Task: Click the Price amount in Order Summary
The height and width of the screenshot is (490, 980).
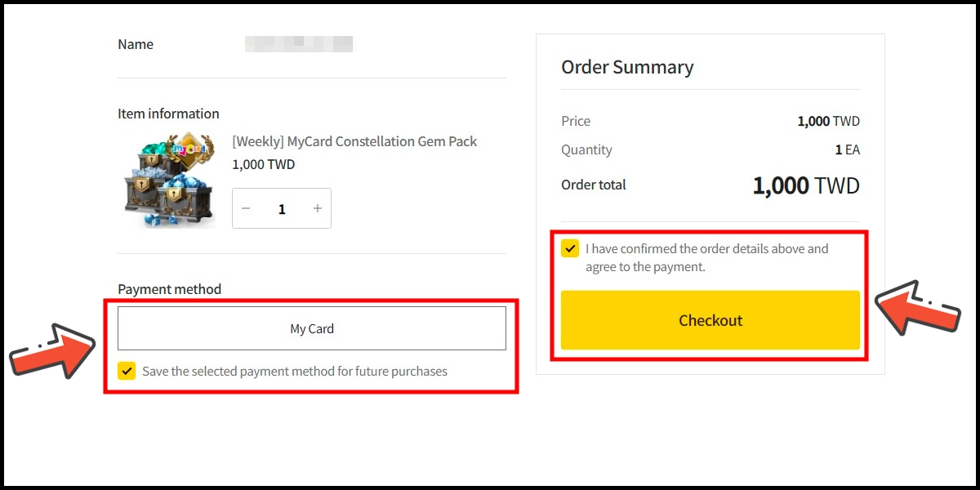Action: coord(828,121)
